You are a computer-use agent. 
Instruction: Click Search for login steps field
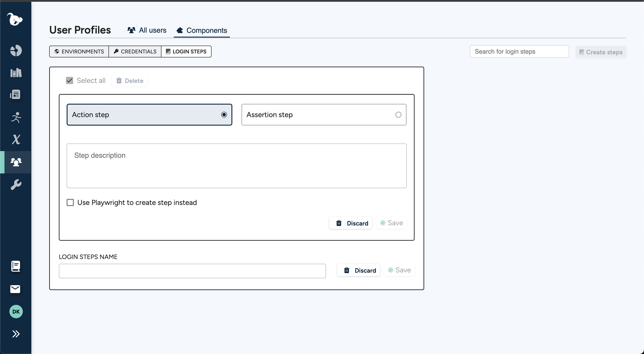pos(519,51)
